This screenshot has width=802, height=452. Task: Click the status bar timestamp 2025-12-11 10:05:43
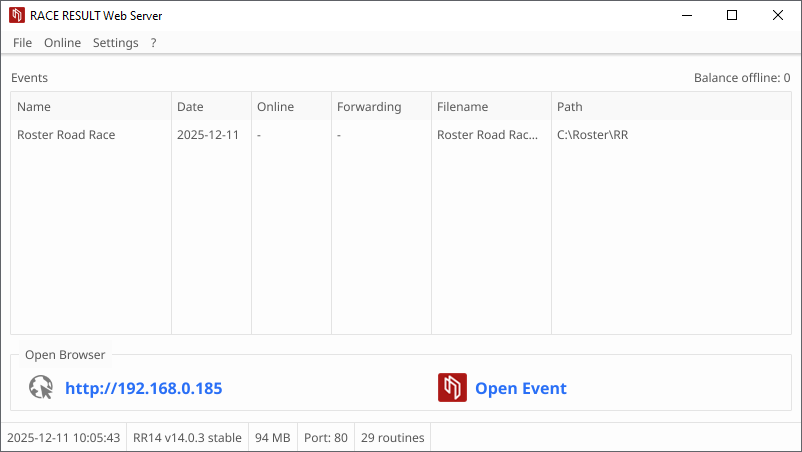(x=63, y=438)
